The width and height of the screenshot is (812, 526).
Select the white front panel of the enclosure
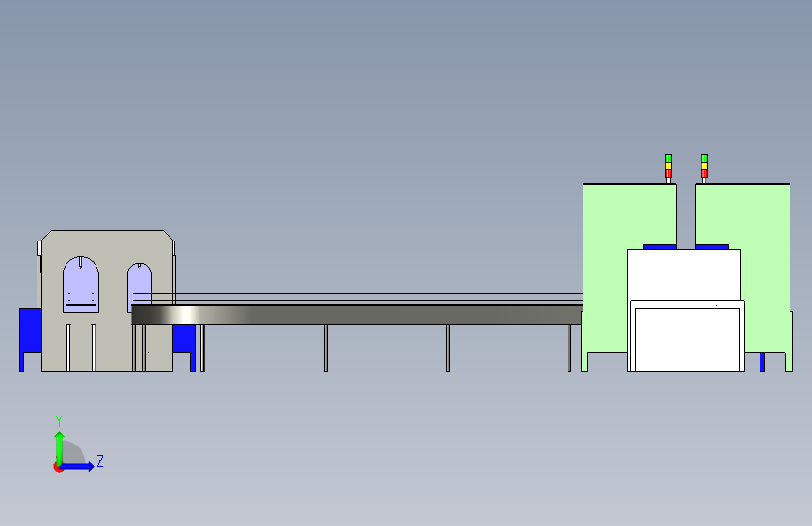(687, 339)
